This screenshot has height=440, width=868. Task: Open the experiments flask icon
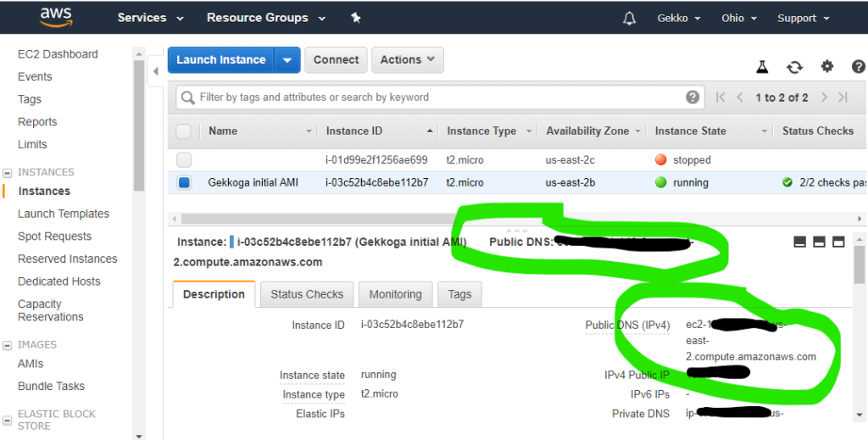(762, 67)
